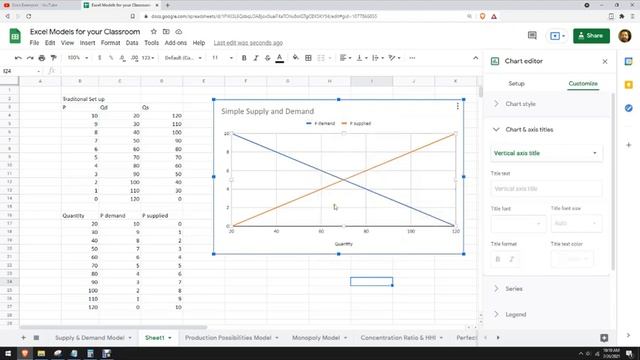This screenshot has height=360, width=640.
Task: Increase decimal places button
Action: pos(134,58)
